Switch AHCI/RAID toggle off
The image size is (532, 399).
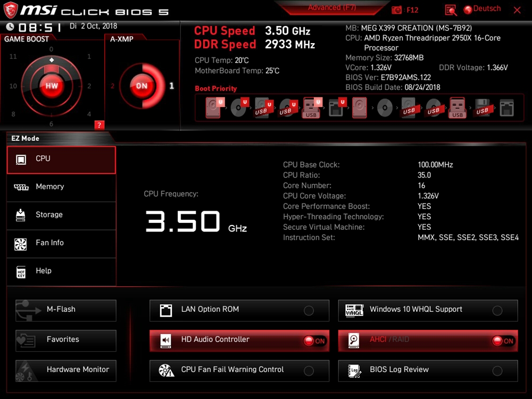click(x=503, y=341)
